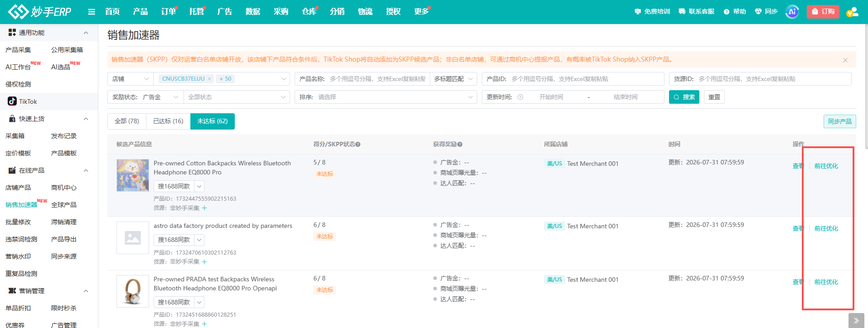Open thumbnail of Cotton Backpacks headphone product
Viewport: 868px width, 328px height.
pos(133,175)
